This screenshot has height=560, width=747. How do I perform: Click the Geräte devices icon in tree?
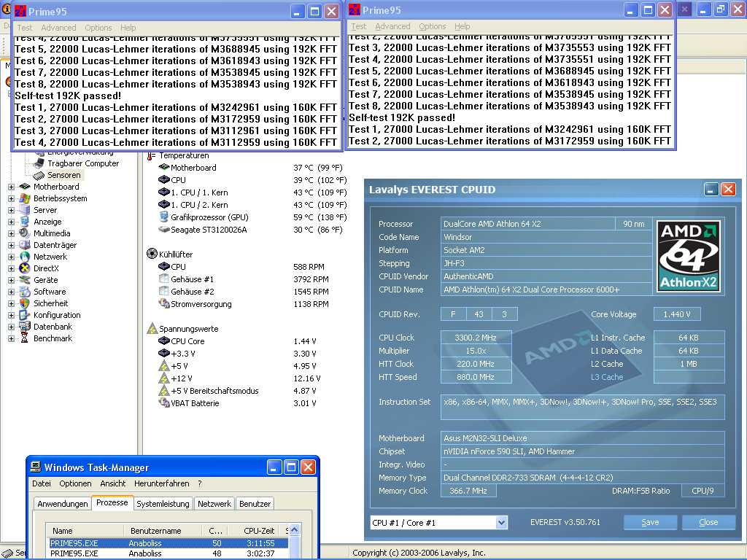(25, 280)
